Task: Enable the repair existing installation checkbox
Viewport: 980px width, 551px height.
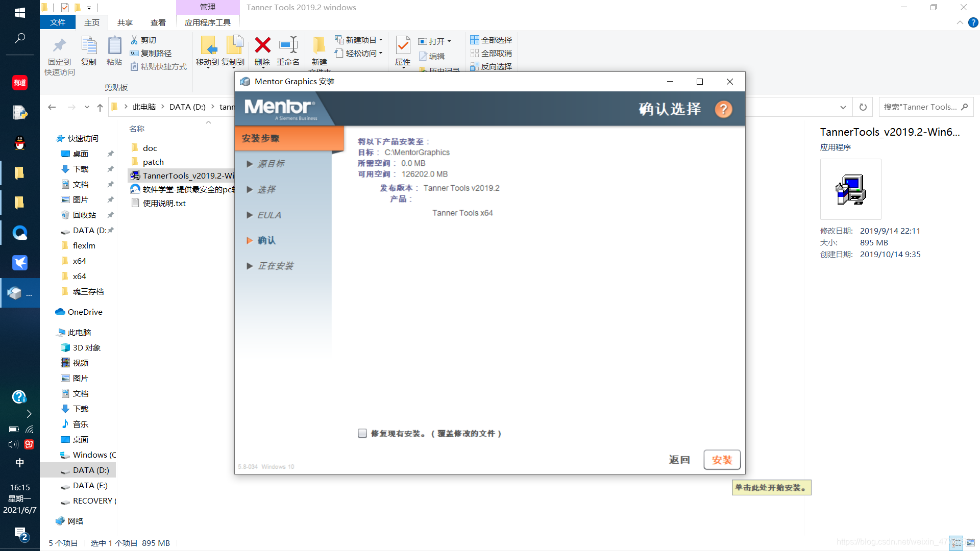Action: click(362, 433)
